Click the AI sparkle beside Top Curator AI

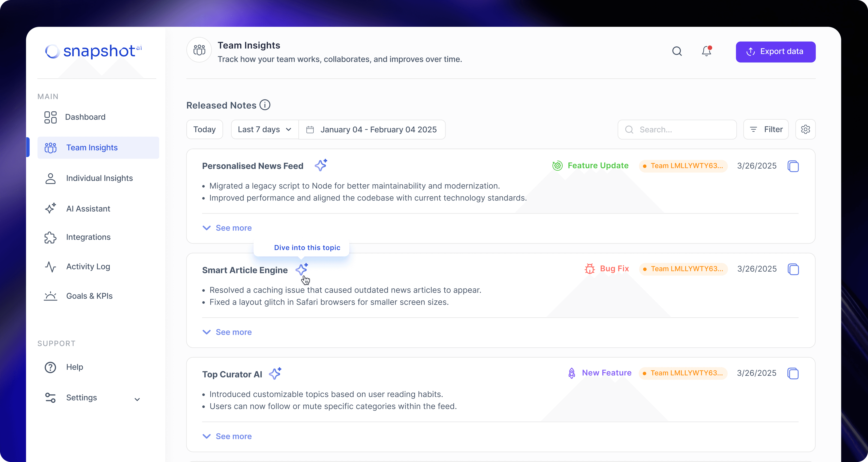click(x=275, y=374)
